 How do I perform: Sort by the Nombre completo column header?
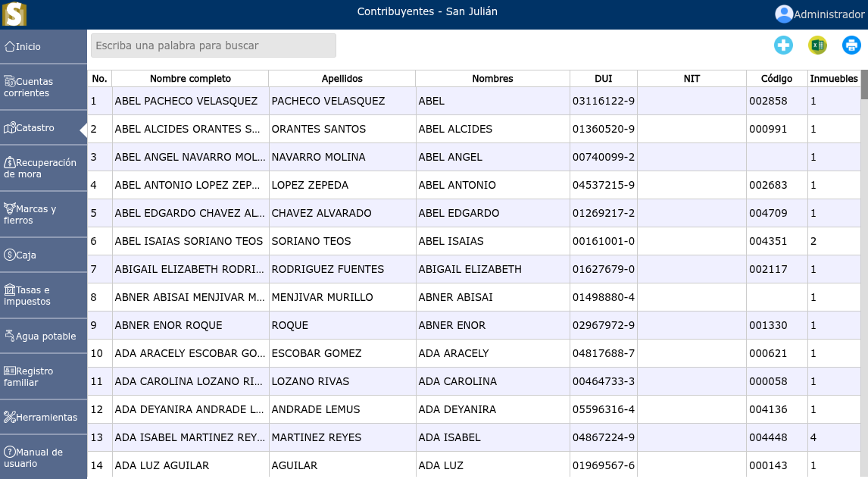click(x=189, y=78)
